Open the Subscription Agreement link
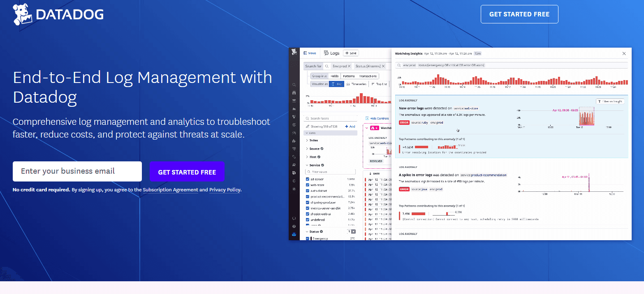Image resolution: width=644 pixels, height=294 pixels. pos(170,190)
